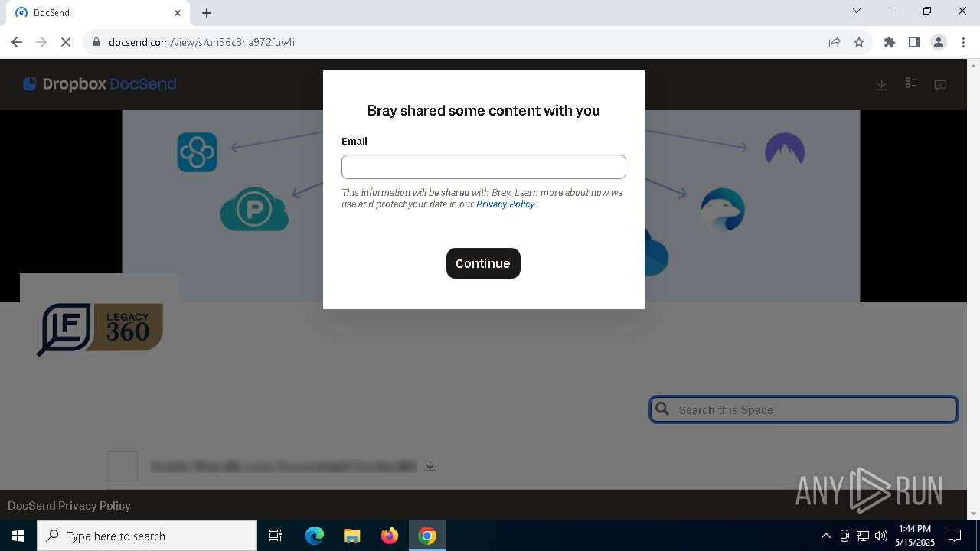This screenshot has height=551, width=980.
Task: Open the taskbar clock and date
Action: click(x=915, y=536)
